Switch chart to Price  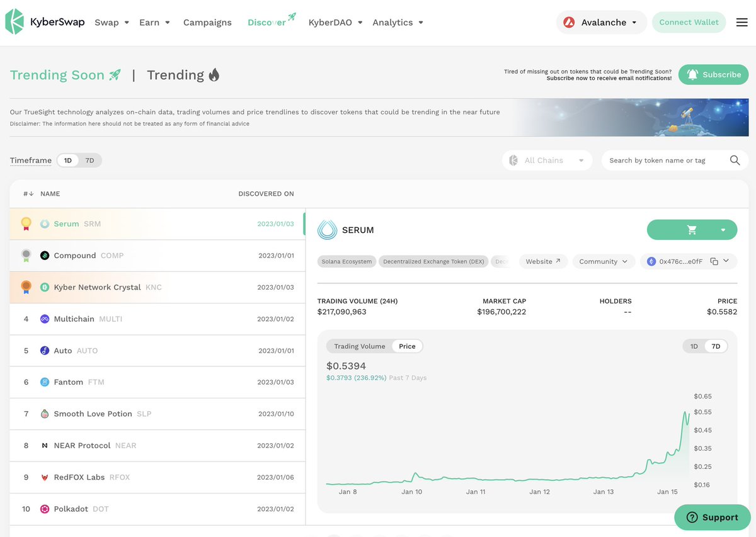[x=407, y=346]
